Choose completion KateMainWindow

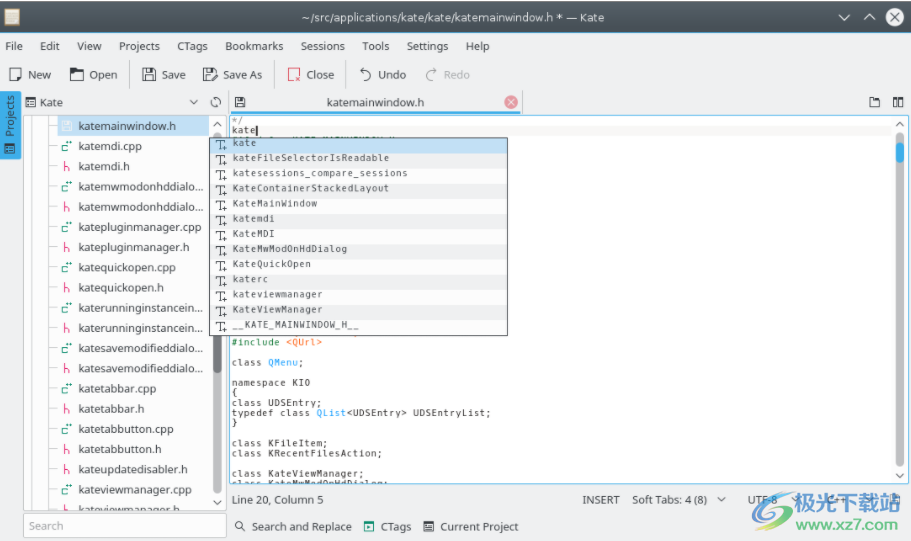tap(358, 203)
